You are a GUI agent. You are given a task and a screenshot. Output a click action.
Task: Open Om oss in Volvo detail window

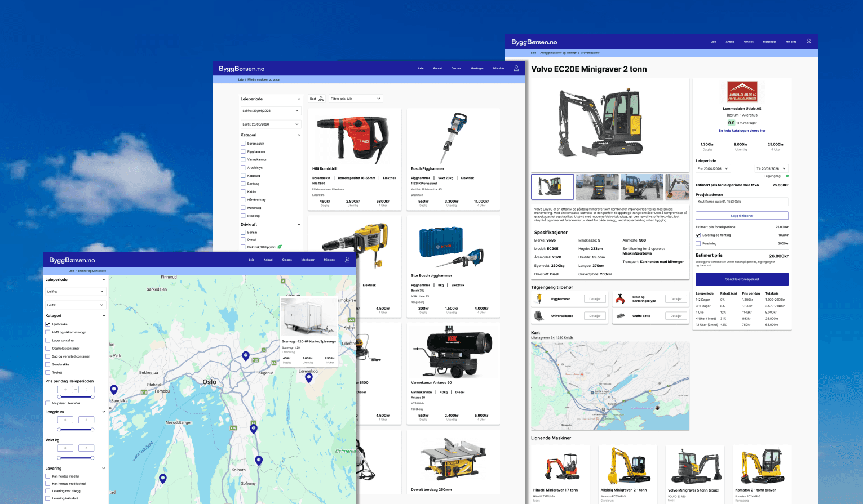(x=749, y=42)
